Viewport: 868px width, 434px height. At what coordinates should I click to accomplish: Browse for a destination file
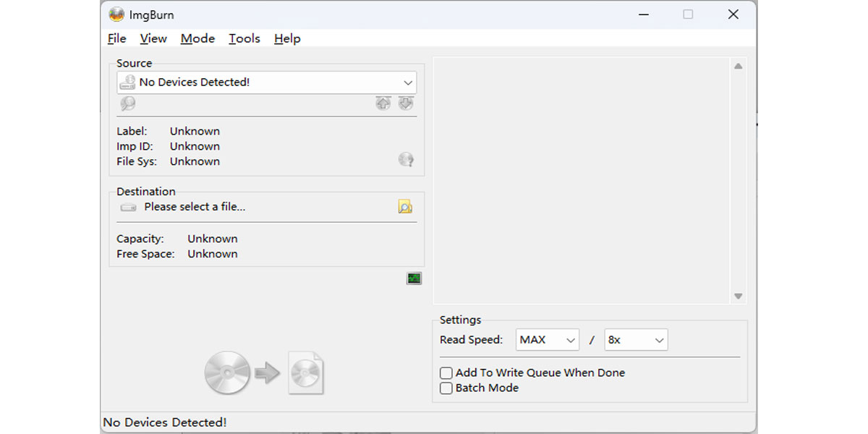click(405, 208)
